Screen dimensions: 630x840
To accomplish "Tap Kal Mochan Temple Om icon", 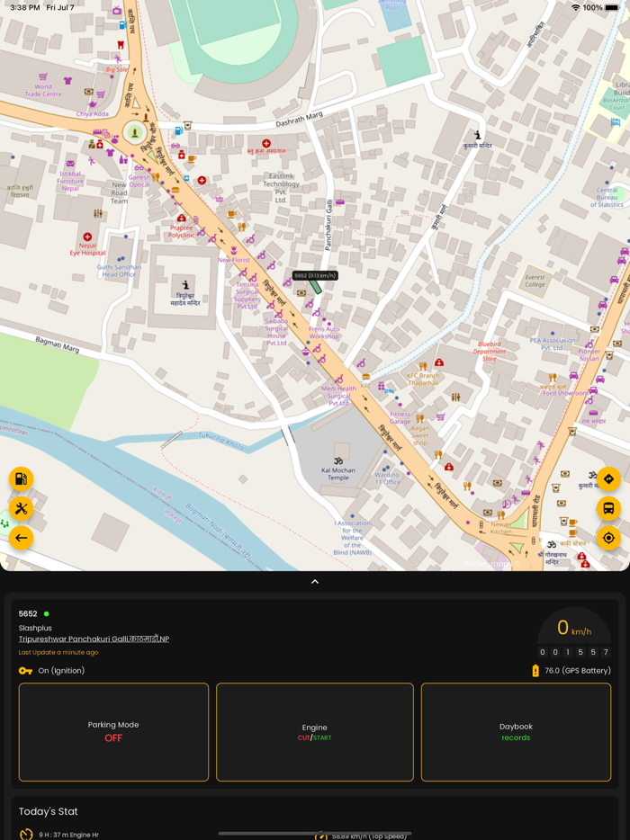I will 337,460.
